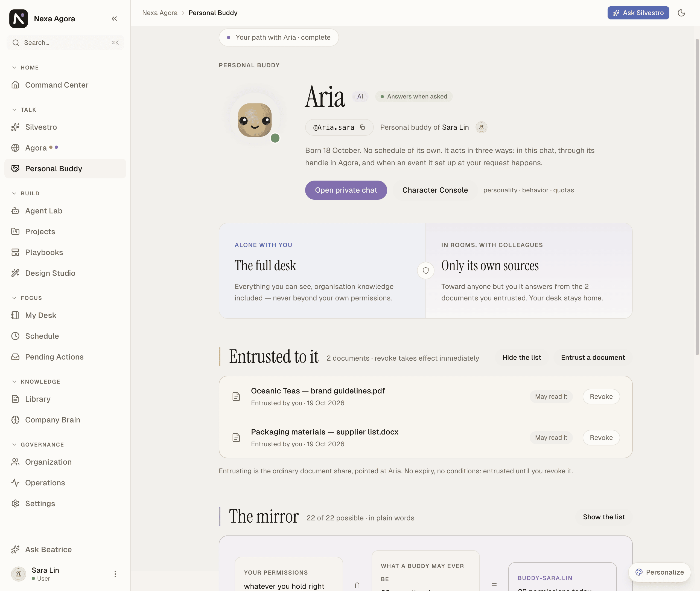Click the Personalize palette button
Image resolution: width=700 pixels, height=591 pixels.
pyautogui.click(x=660, y=572)
